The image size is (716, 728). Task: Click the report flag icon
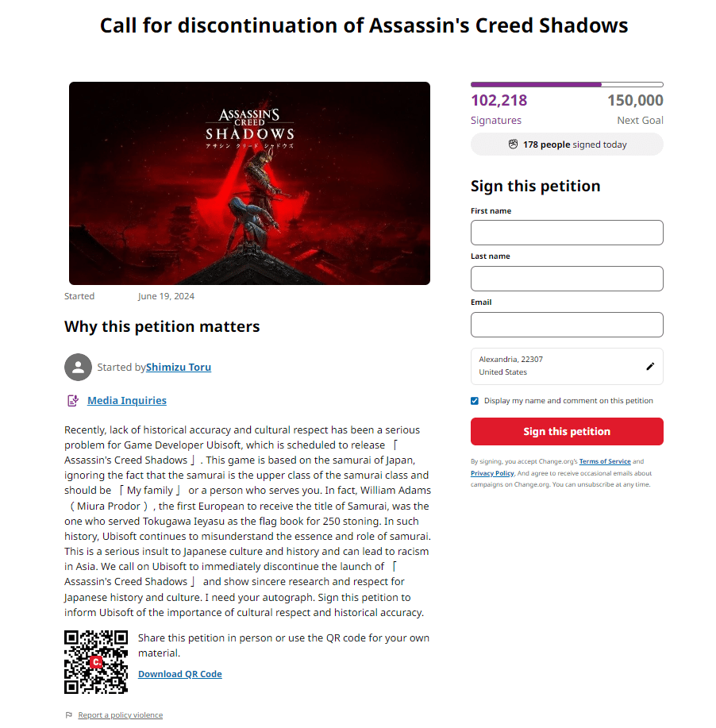(69, 715)
